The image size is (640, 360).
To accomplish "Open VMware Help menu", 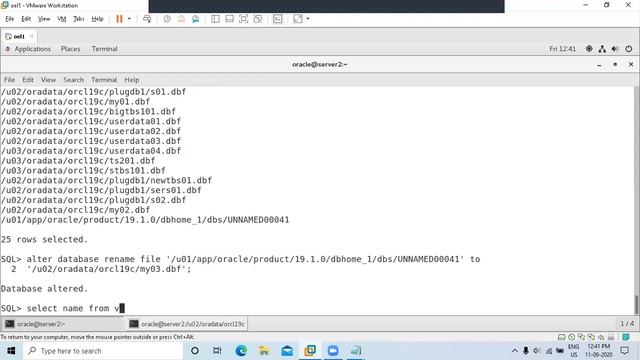I will pyautogui.click(x=97, y=19).
